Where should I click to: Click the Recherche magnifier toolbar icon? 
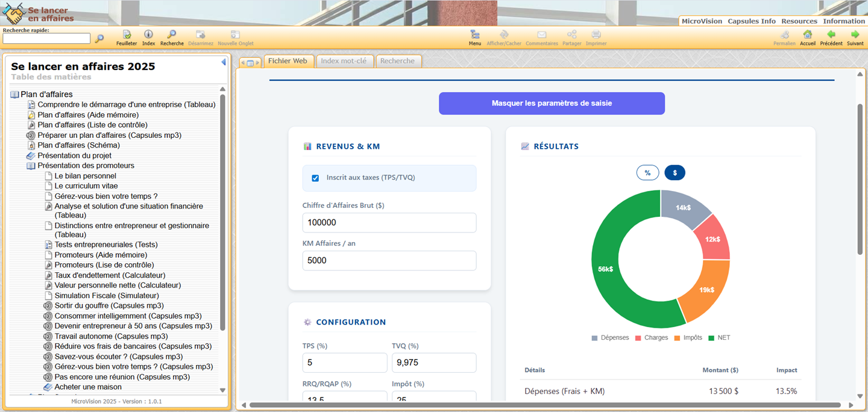pyautogui.click(x=172, y=36)
